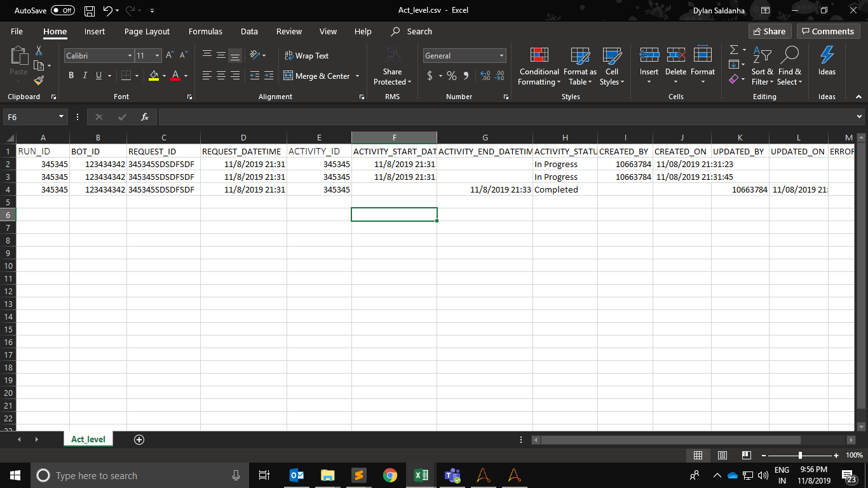The width and height of the screenshot is (868, 488).
Task: Click the Share button
Action: 768,32
